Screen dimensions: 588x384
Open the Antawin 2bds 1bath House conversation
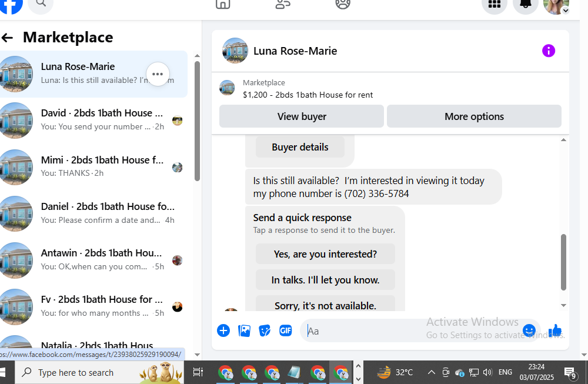[x=93, y=261]
